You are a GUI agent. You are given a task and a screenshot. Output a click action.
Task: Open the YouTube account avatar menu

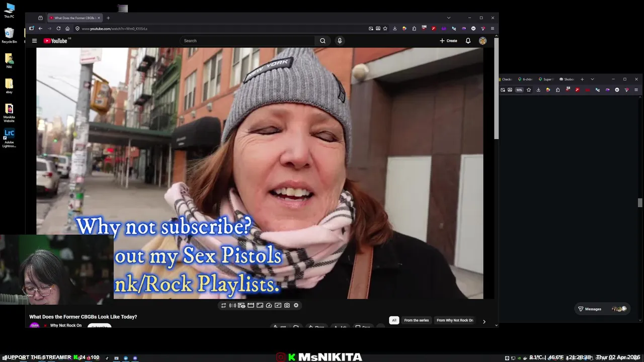pyautogui.click(x=482, y=41)
